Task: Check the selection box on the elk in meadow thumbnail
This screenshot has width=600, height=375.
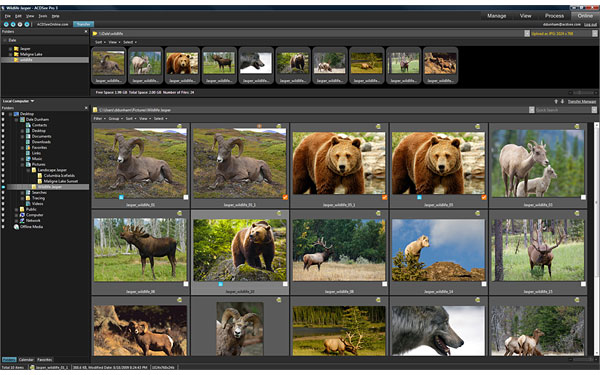Action: pos(384,284)
